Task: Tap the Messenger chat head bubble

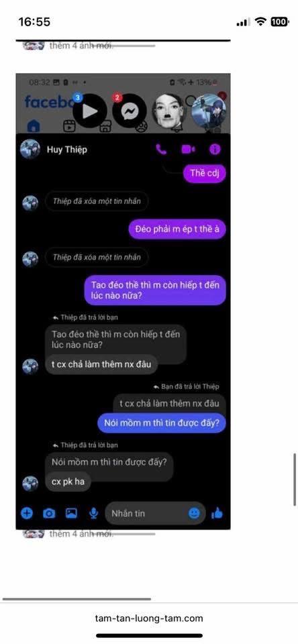Action: point(130,111)
